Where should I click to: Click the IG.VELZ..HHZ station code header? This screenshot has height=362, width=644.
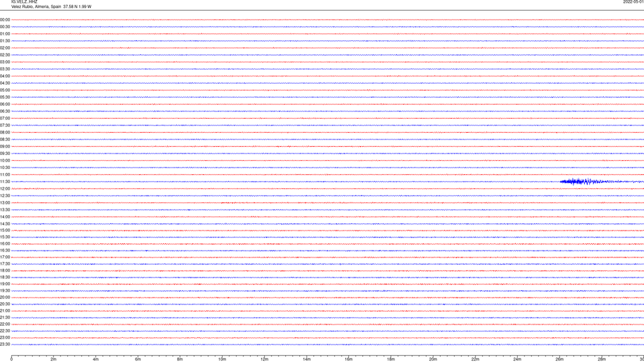pos(24,1)
